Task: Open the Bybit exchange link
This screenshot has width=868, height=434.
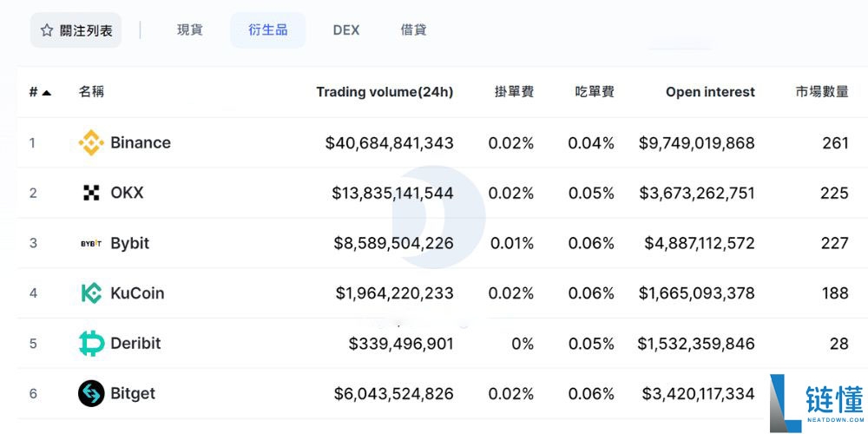Action: click(130, 243)
